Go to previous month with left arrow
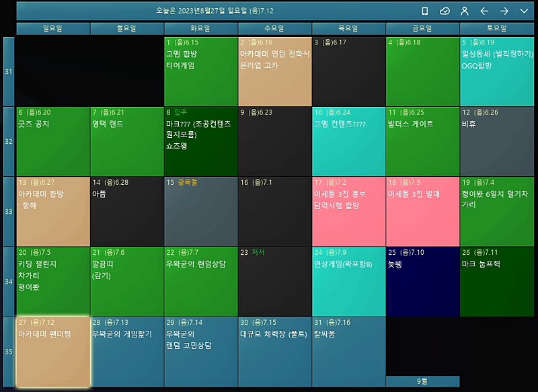The width and height of the screenshot is (538, 392). tap(484, 11)
